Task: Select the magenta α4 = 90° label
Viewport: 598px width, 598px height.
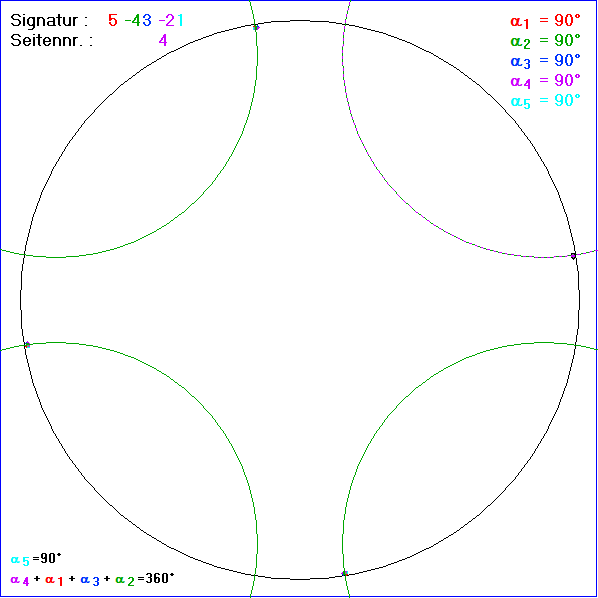Action: coord(545,81)
